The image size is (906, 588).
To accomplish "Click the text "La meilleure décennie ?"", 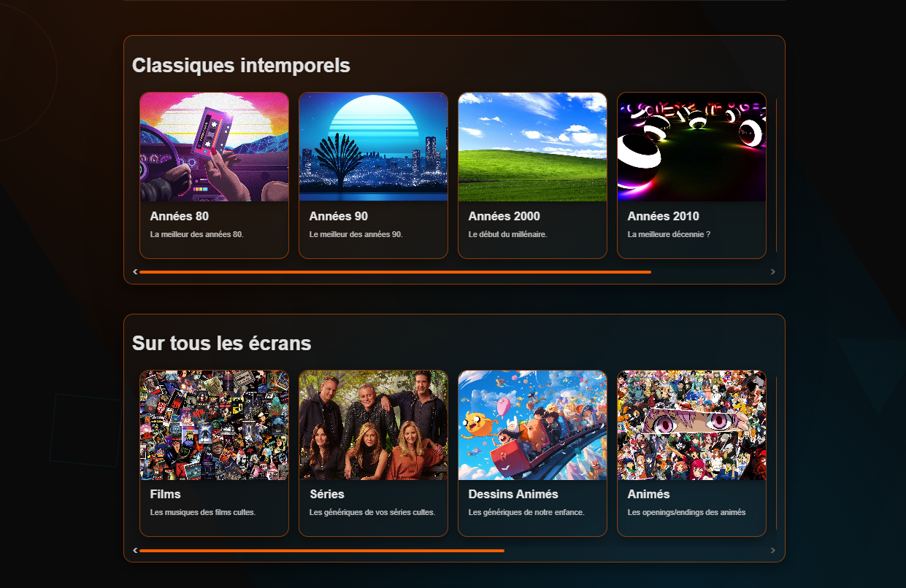I will pos(669,235).
